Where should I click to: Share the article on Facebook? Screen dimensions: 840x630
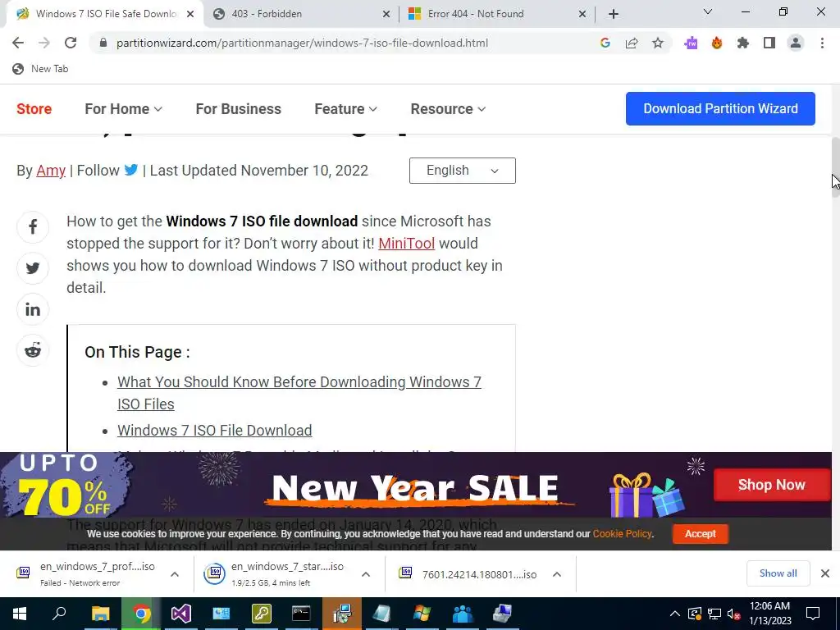(33, 227)
